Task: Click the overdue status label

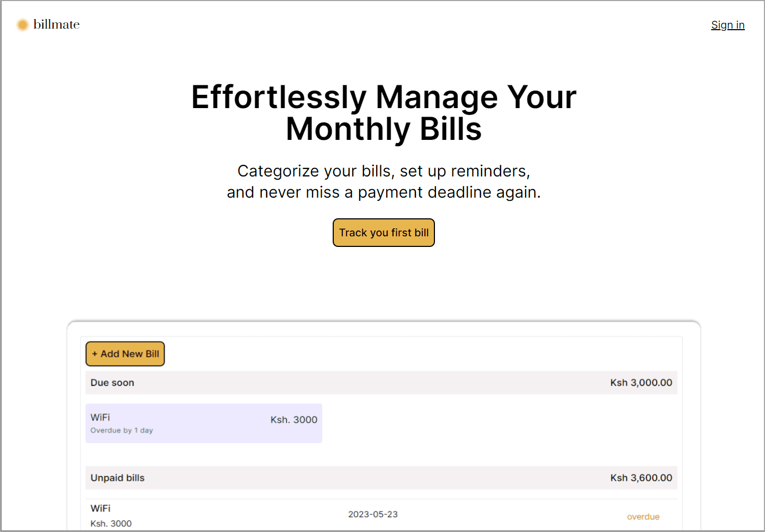Action: (x=643, y=517)
